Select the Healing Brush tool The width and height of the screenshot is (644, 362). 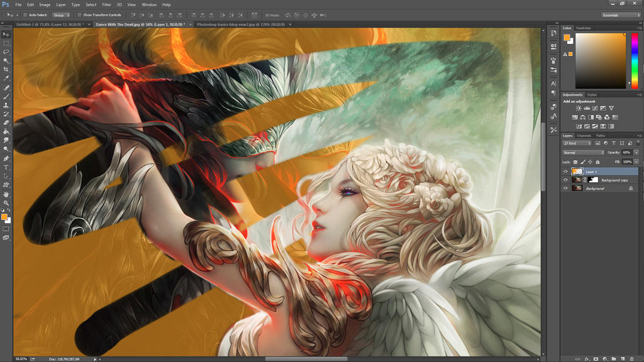(x=6, y=87)
